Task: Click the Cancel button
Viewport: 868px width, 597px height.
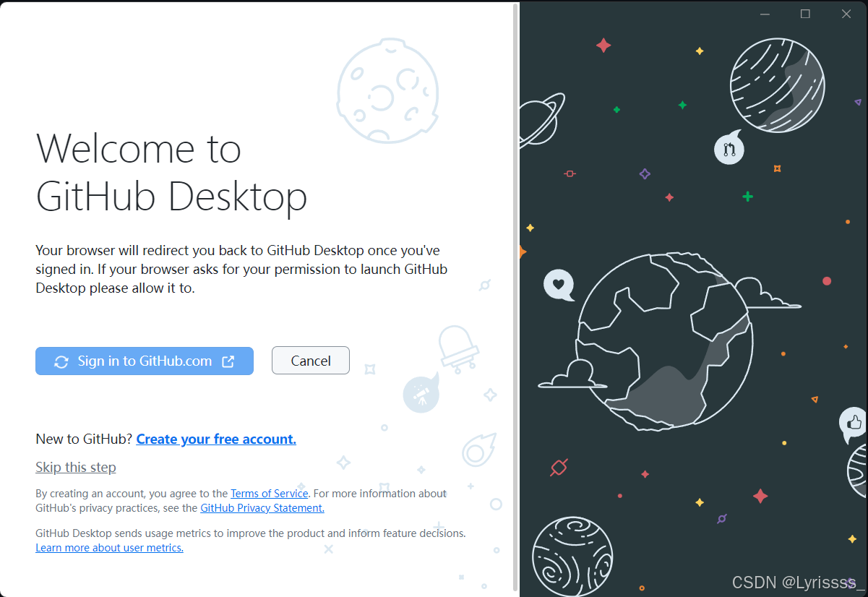Action: (311, 361)
